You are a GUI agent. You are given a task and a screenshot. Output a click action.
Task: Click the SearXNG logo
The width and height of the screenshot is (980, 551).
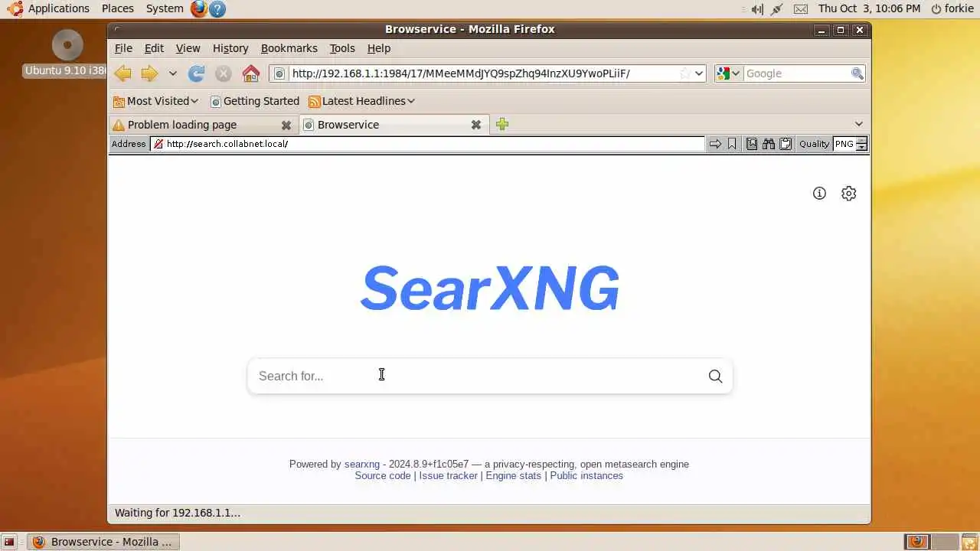pyautogui.click(x=490, y=288)
